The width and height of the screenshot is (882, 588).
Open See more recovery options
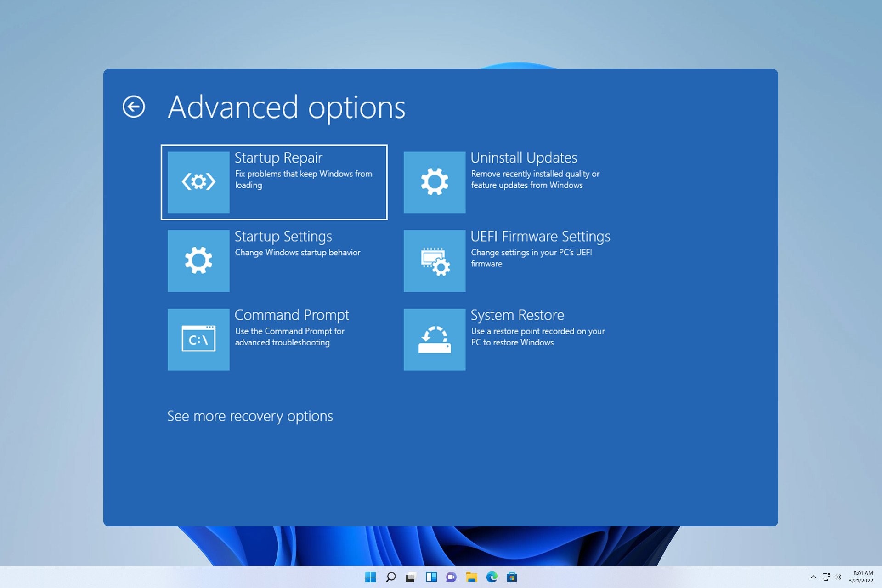pyautogui.click(x=249, y=415)
